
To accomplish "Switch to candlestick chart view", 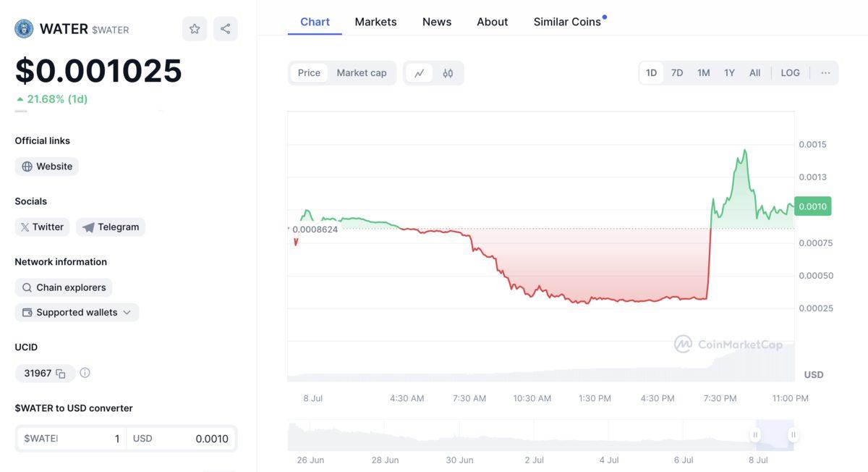I will [x=448, y=72].
